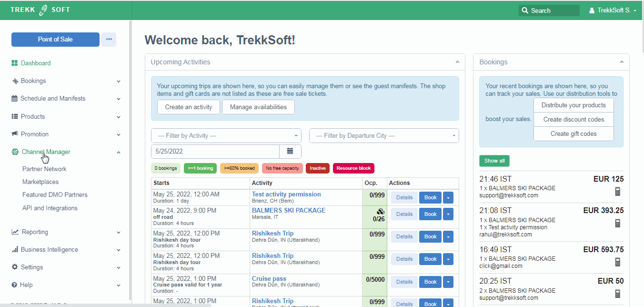Click Create discount codes button
This screenshot has width=644, height=307.
(574, 119)
